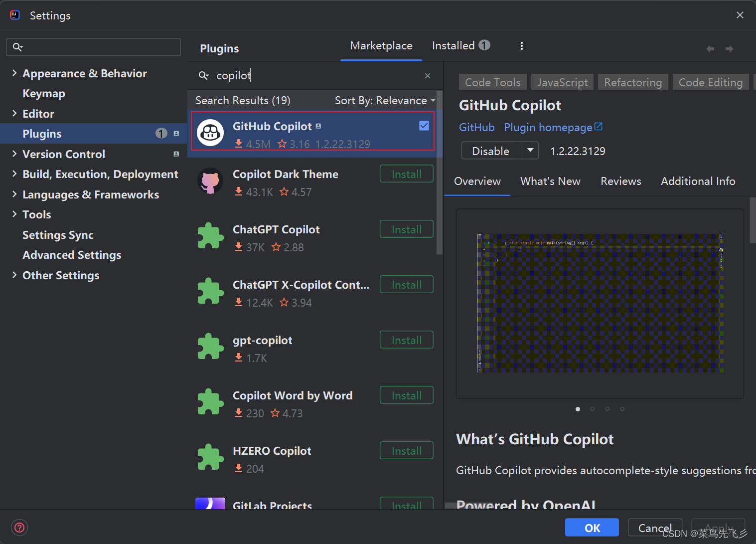Click the GitHub Copilot plugin logo
Image resolution: width=756 pixels, height=544 pixels.
210,133
